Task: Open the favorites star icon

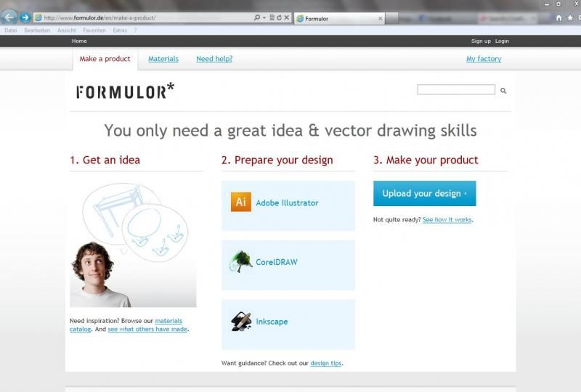Action: pos(570,17)
